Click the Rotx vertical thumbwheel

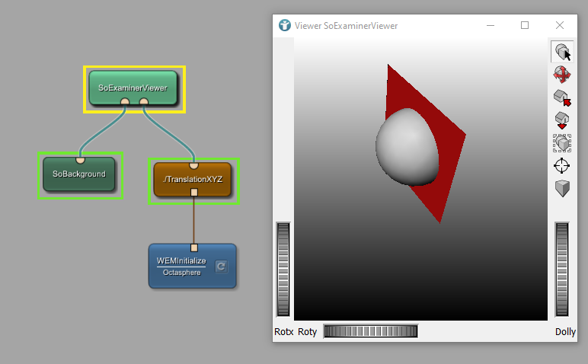(283, 269)
